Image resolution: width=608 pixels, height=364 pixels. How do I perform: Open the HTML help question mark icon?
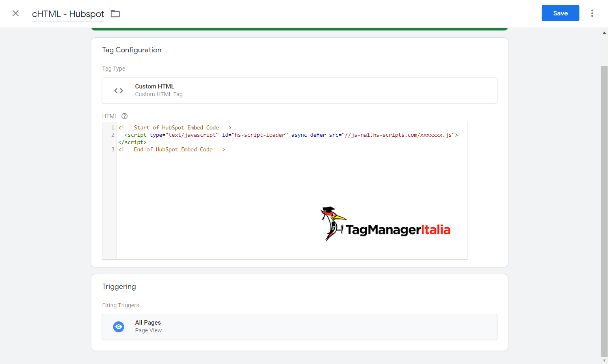pyautogui.click(x=125, y=116)
